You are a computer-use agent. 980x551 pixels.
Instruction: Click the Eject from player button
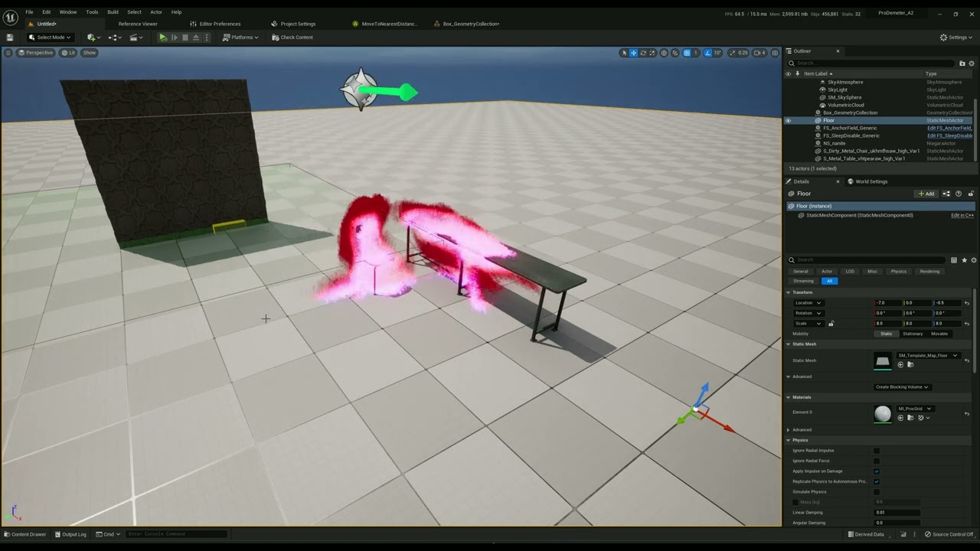click(196, 37)
